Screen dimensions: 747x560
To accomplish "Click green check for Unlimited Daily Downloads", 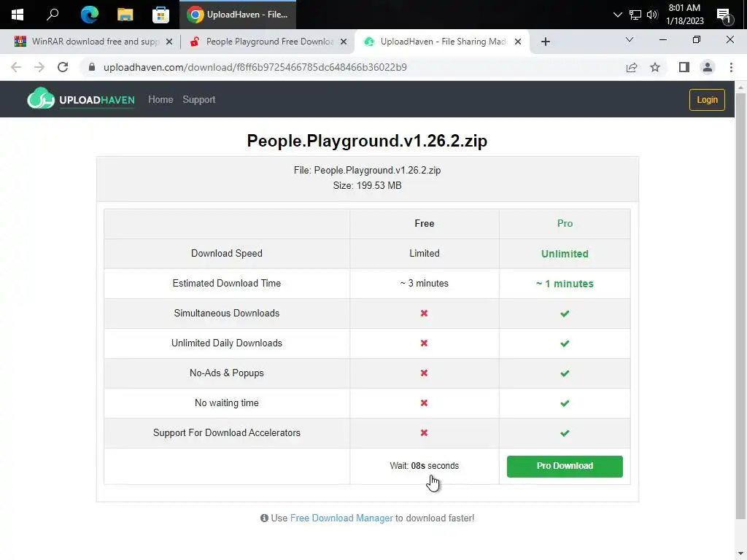I will [565, 343].
